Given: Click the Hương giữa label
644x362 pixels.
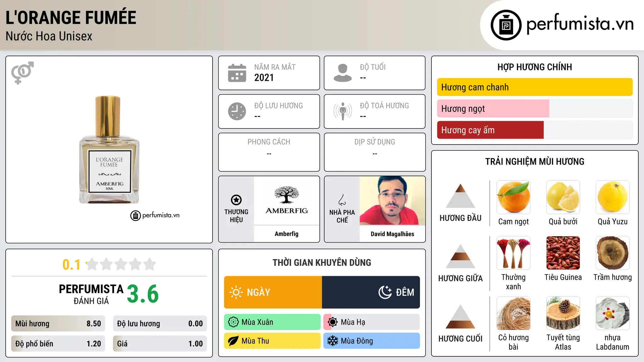Looking at the screenshot, I should point(460,278).
